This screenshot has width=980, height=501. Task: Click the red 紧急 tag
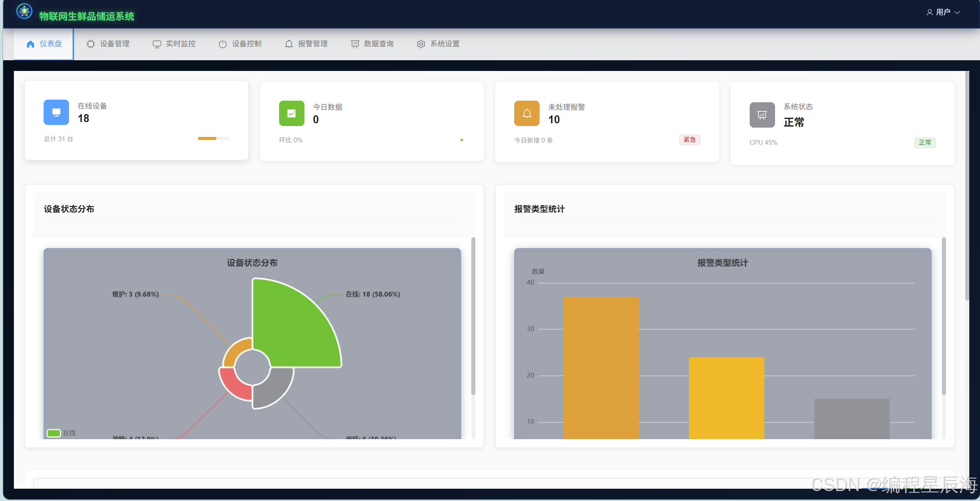click(689, 140)
